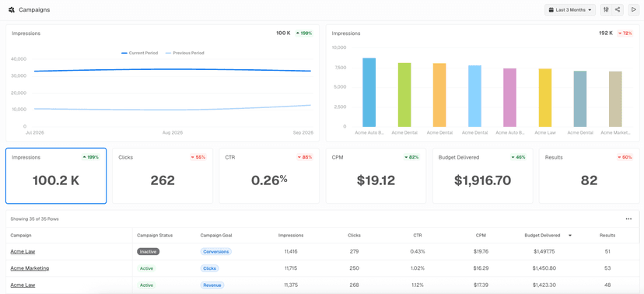Viewport: 644px width, 294px height.
Task: Click the share icon in the toolbar
Action: (x=618, y=10)
